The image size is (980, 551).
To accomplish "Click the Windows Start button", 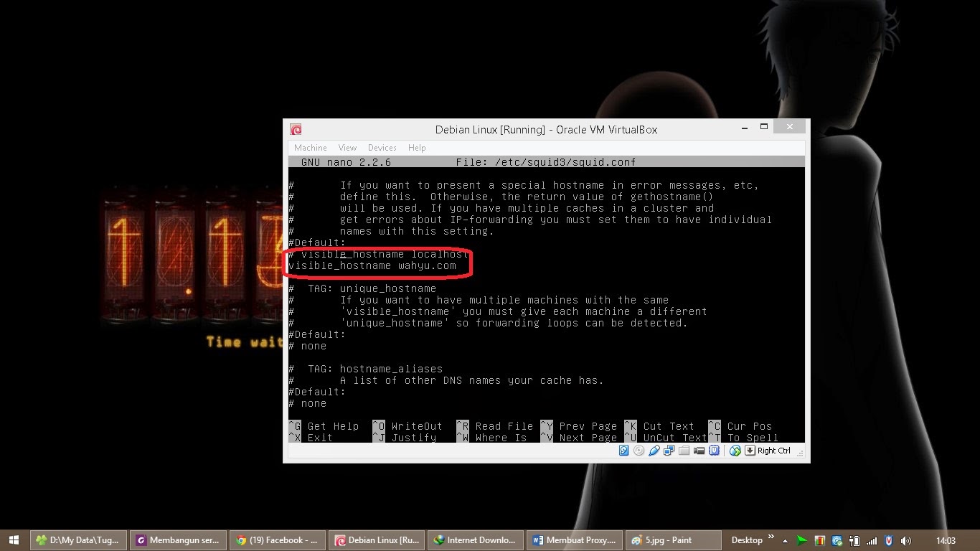I will pyautogui.click(x=14, y=540).
